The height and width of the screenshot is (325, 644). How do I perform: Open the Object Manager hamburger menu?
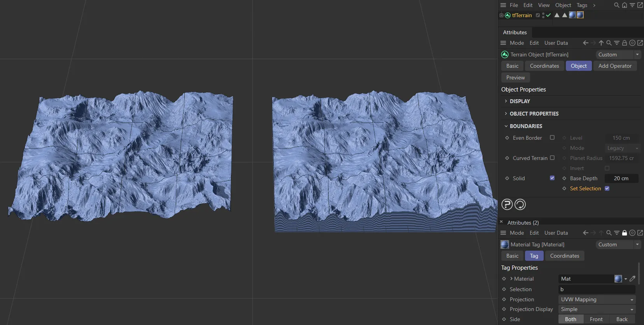[503, 5]
